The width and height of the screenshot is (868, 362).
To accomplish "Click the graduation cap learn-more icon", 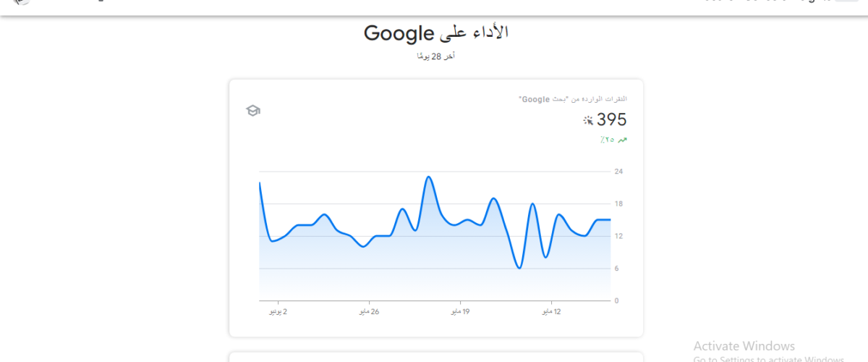I will click(x=252, y=111).
